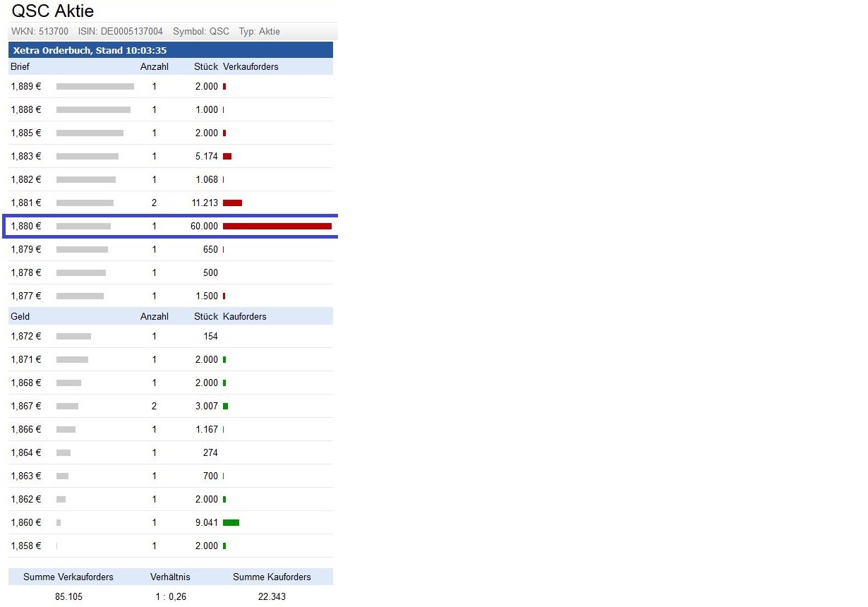
Task: Click the 11.213 Stück value
Action: pos(205,203)
